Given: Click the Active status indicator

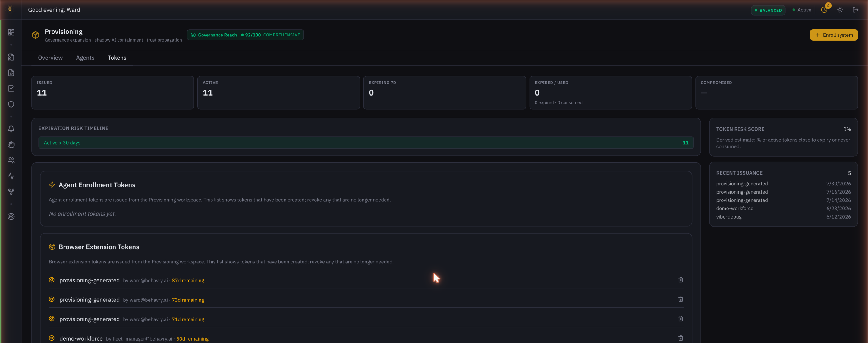Looking at the screenshot, I should pos(802,10).
